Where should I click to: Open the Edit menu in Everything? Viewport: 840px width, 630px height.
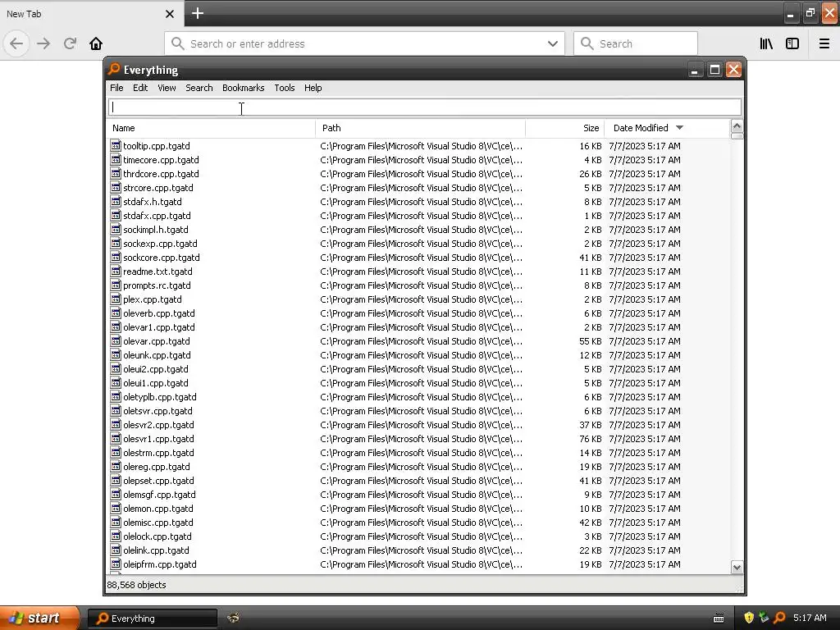(140, 88)
